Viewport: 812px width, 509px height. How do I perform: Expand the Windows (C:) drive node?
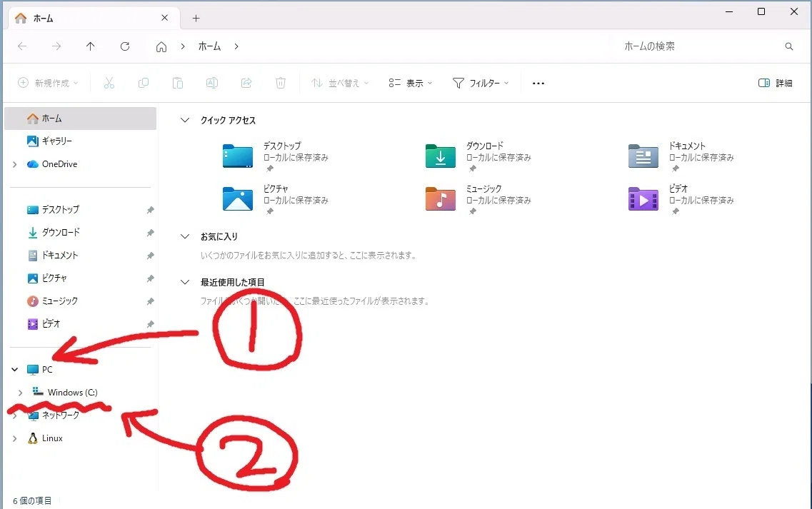[20, 393]
